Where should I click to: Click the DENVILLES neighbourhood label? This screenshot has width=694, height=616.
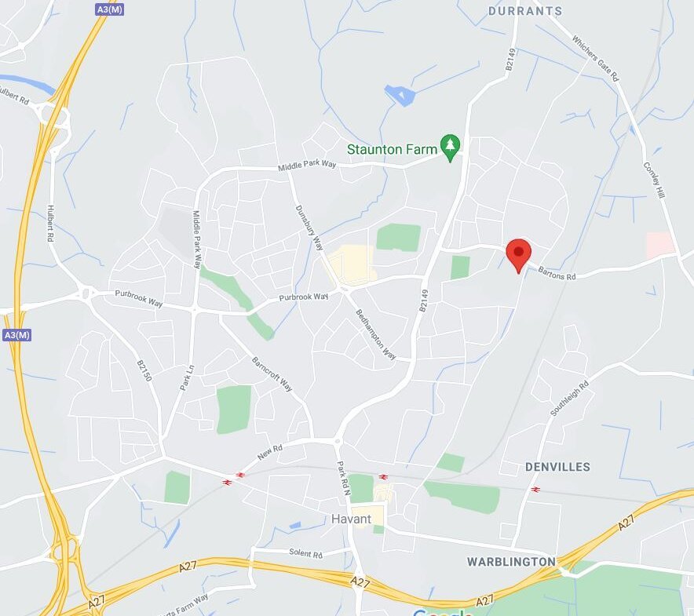[x=557, y=467]
